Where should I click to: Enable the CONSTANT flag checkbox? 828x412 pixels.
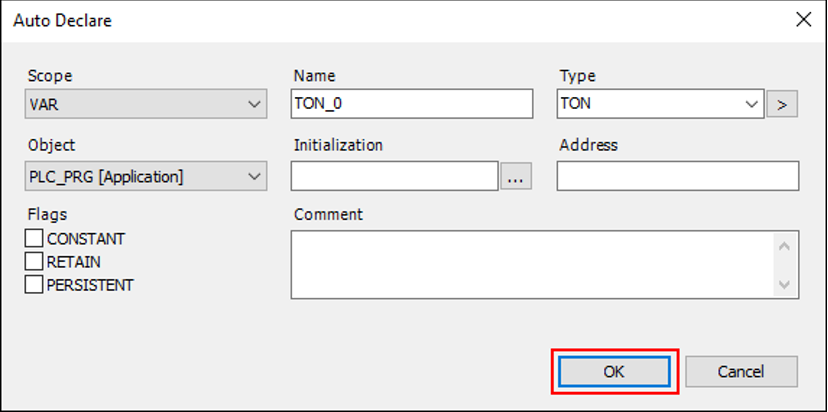click(x=35, y=239)
